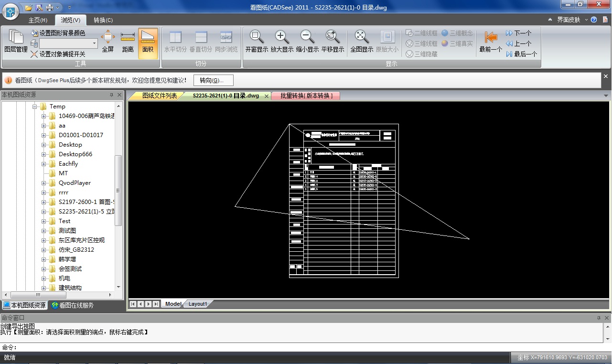Viewport: 612px width, 364px height.
Task: Expand the aa folder node
Action: (44, 126)
